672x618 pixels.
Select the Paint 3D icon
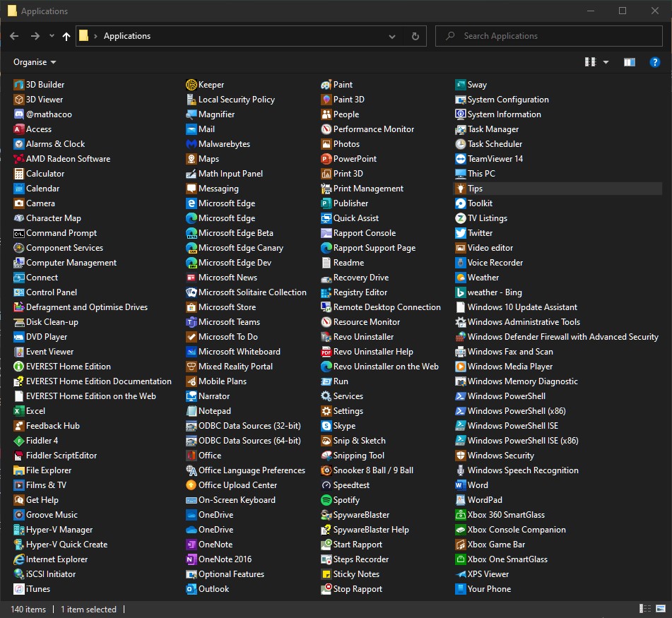326,100
